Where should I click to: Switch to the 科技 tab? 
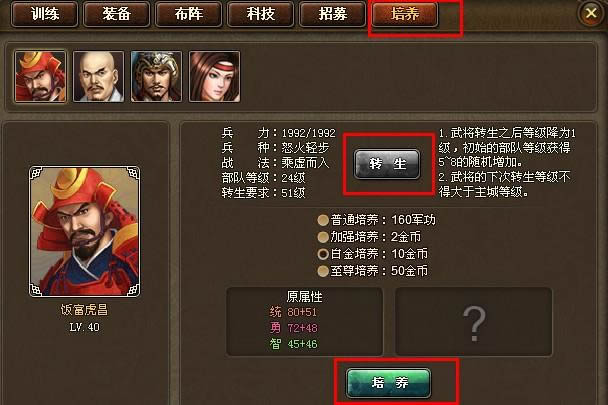[261, 14]
